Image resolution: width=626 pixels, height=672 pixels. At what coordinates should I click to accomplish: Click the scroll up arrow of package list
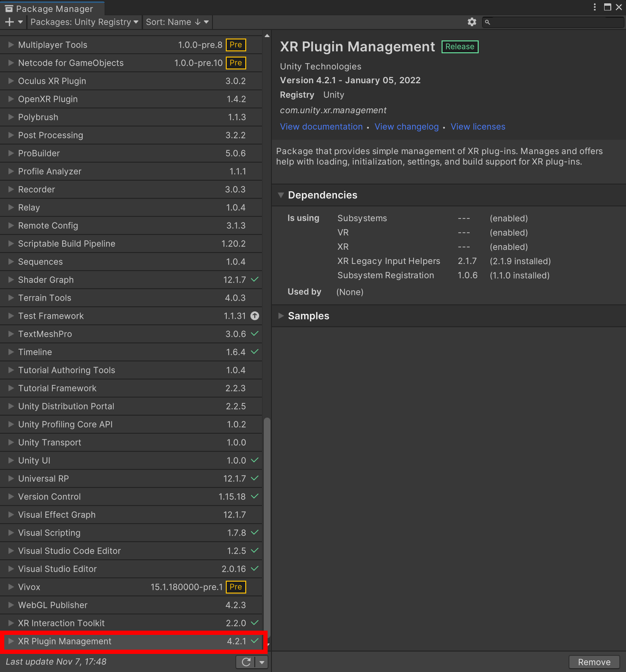click(267, 36)
